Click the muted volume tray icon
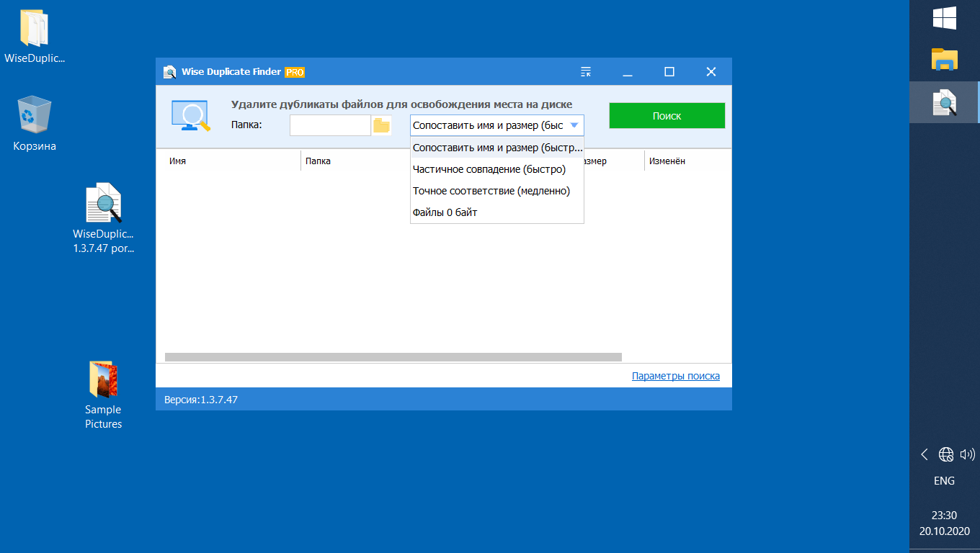980x553 pixels. (x=967, y=454)
